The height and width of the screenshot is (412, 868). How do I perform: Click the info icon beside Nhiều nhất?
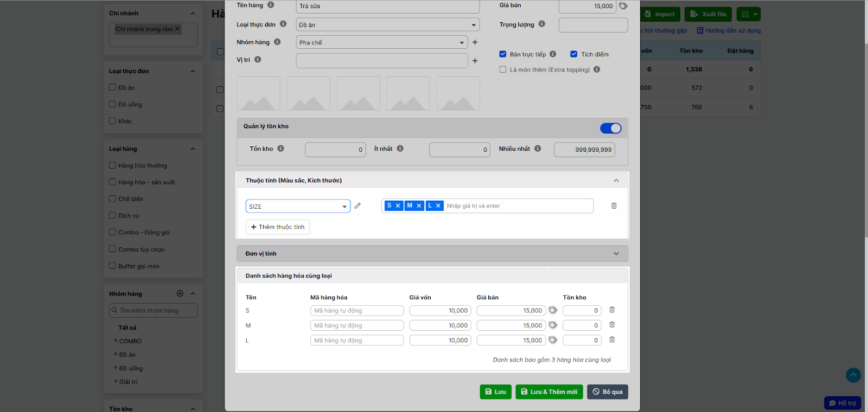538,148
